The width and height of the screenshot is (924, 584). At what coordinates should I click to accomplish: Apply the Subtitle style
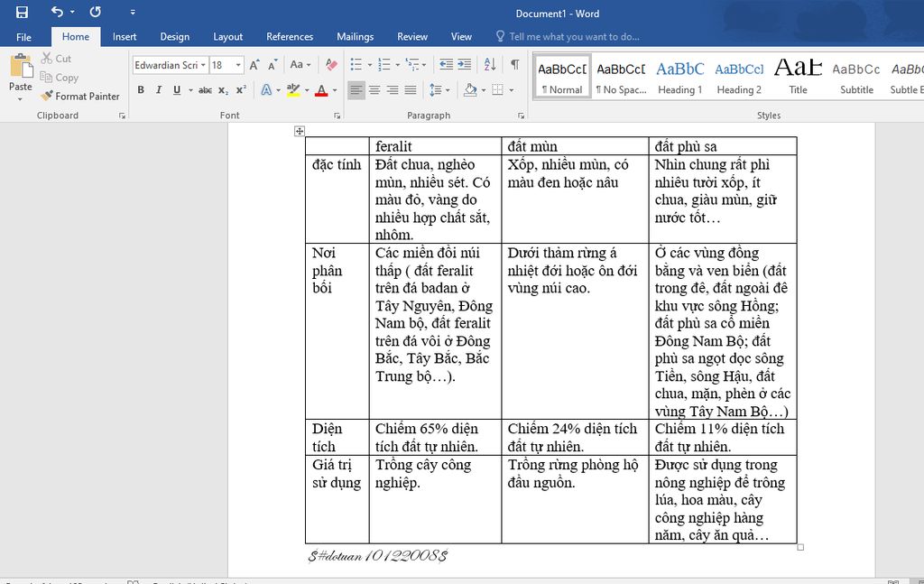[856, 77]
